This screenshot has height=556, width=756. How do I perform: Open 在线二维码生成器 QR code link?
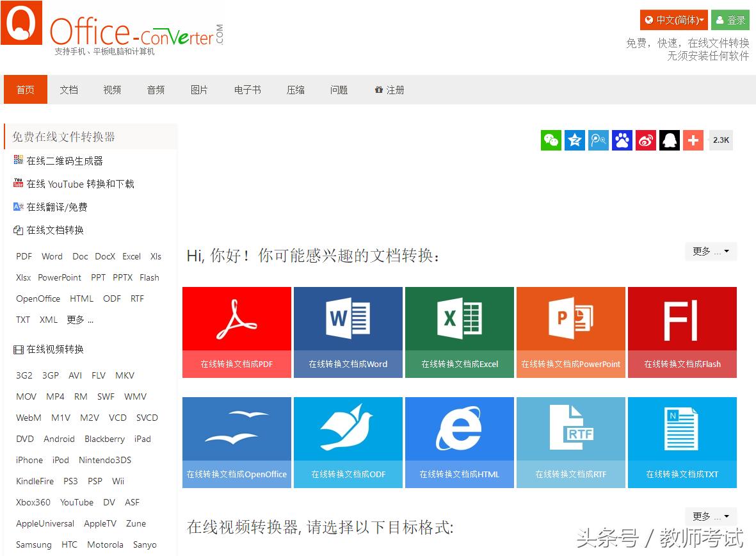click(x=58, y=161)
